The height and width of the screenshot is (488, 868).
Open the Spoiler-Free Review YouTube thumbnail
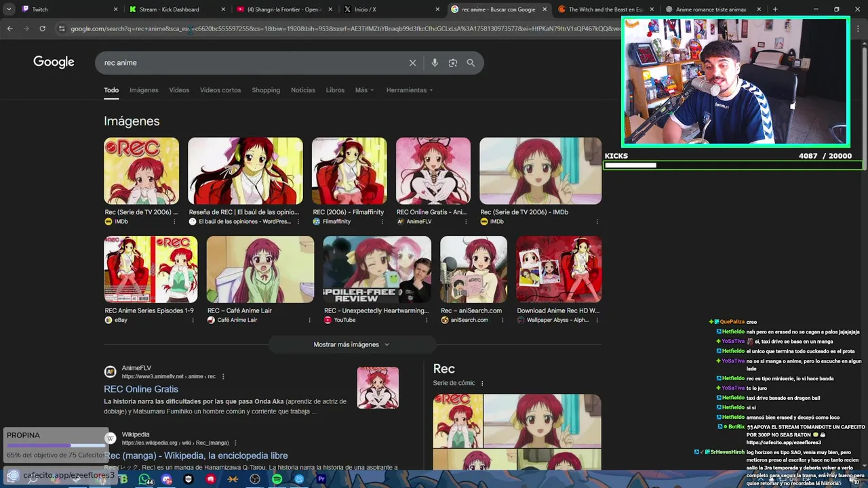click(376, 269)
